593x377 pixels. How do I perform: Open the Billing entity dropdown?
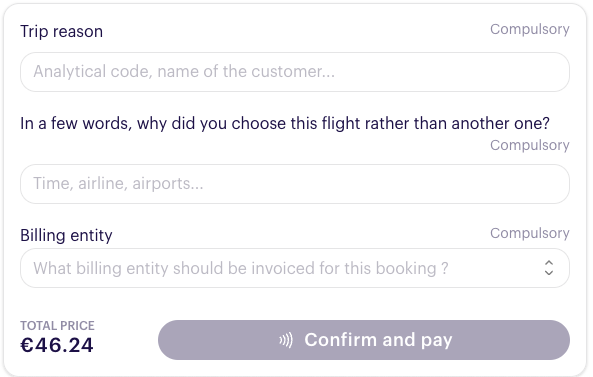pos(295,268)
